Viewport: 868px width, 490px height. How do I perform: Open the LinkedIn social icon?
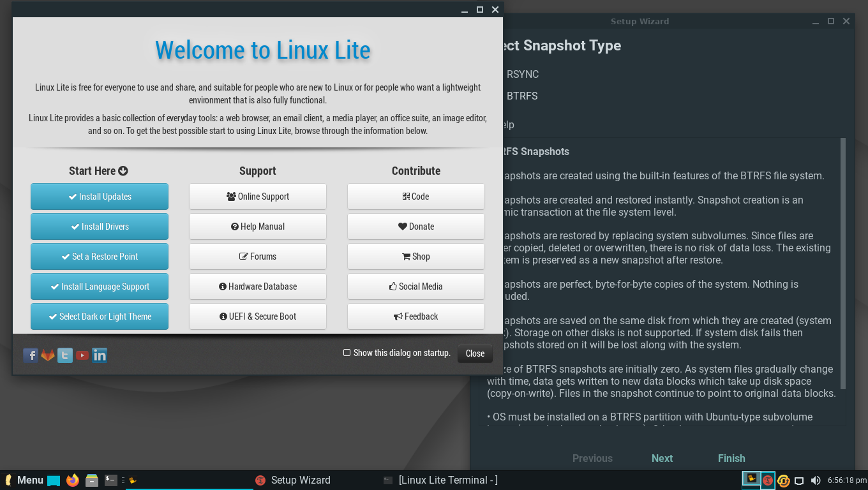click(x=100, y=355)
